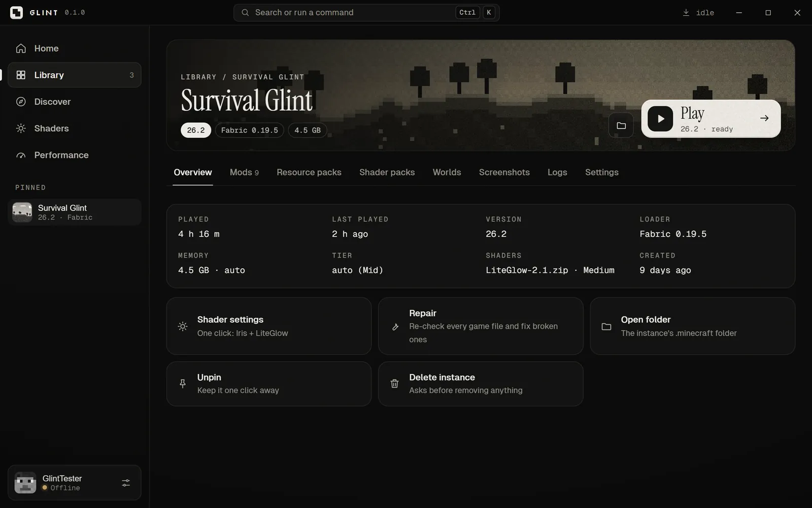Viewport: 812px width, 508px height.
Task: Open the Shaders sidebar item
Action: coord(74,129)
